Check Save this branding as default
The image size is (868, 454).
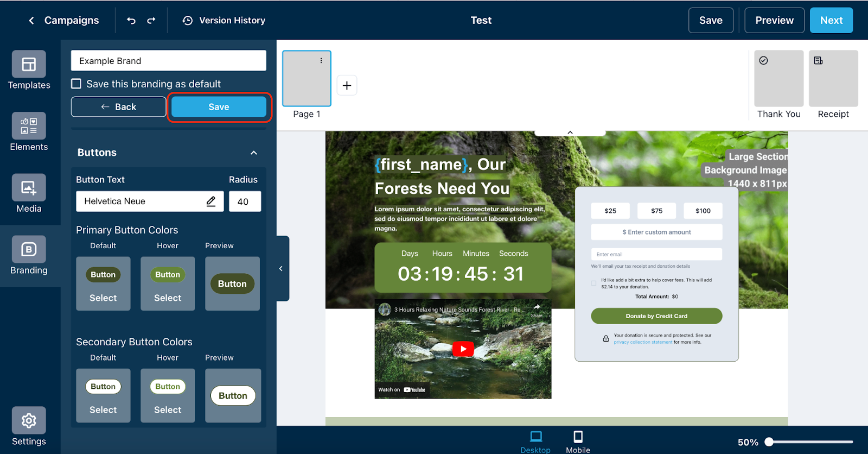(76, 84)
